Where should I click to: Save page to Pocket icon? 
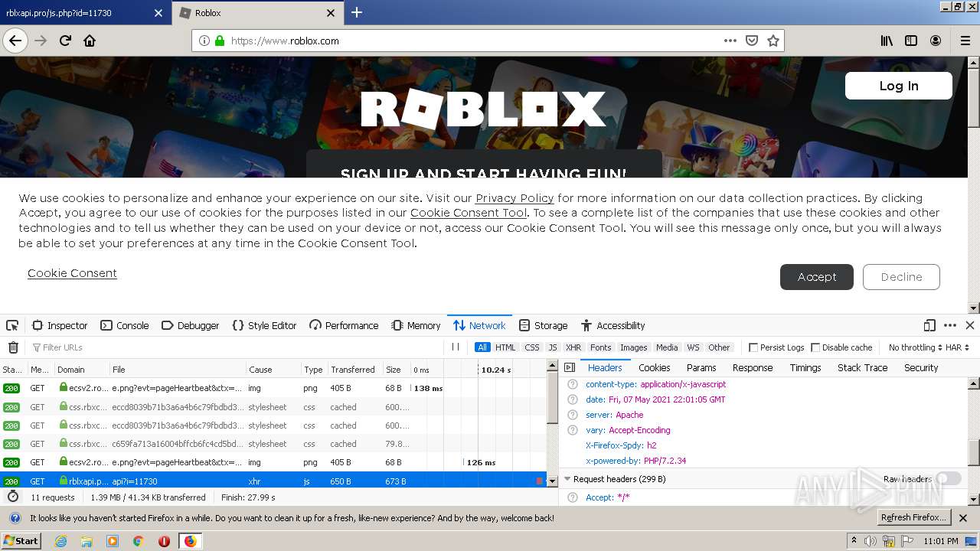(x=752, y=41)
